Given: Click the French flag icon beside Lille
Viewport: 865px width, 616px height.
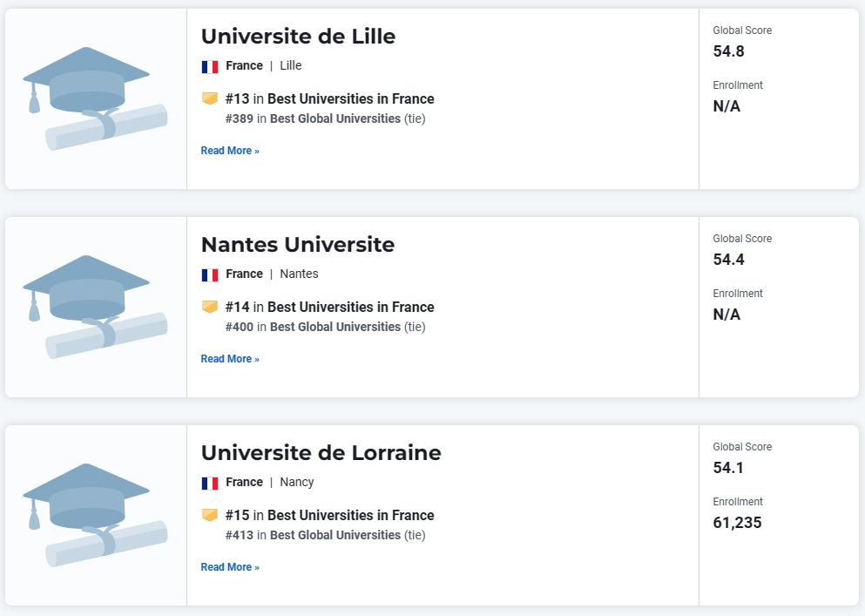Looking at the screenshot, I should coord(210,67).
